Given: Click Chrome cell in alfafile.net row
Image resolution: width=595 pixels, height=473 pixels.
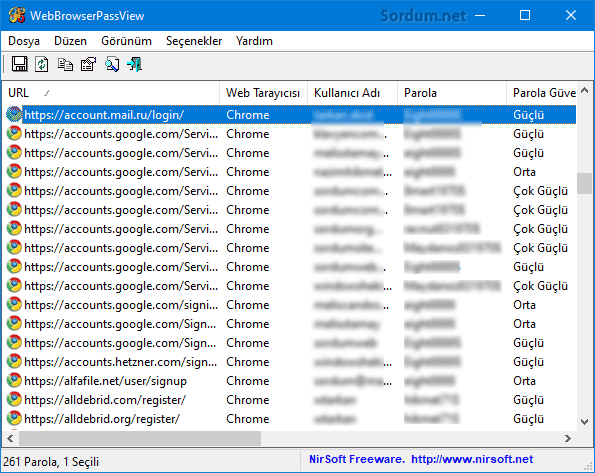Looking at the screenshot, I should click(248, 380).
